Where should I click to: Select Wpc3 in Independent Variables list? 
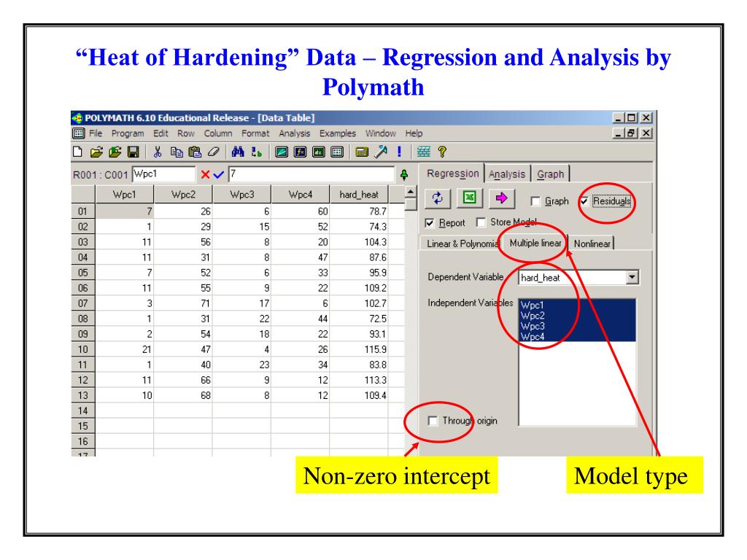click(x=577, y=326)
